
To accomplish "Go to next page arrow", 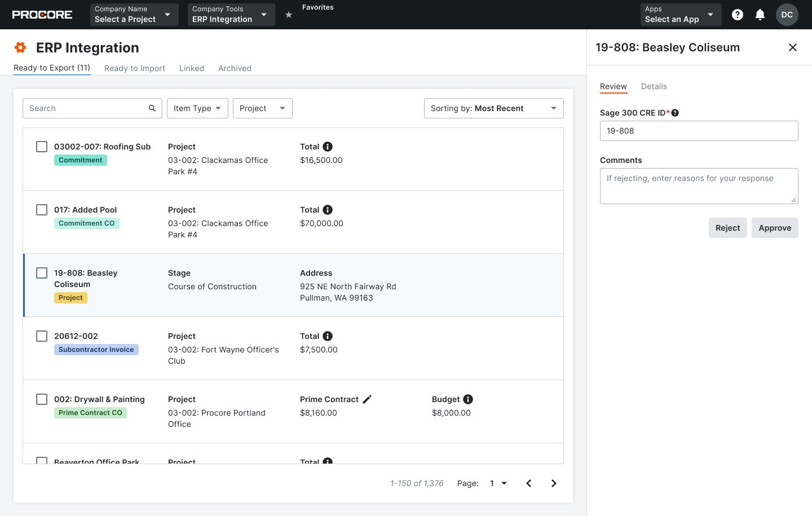I will coord(554,483).
